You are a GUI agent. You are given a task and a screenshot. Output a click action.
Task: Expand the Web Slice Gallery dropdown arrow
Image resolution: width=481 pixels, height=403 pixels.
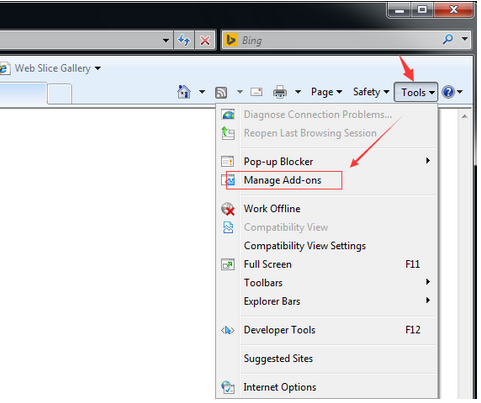98,68
